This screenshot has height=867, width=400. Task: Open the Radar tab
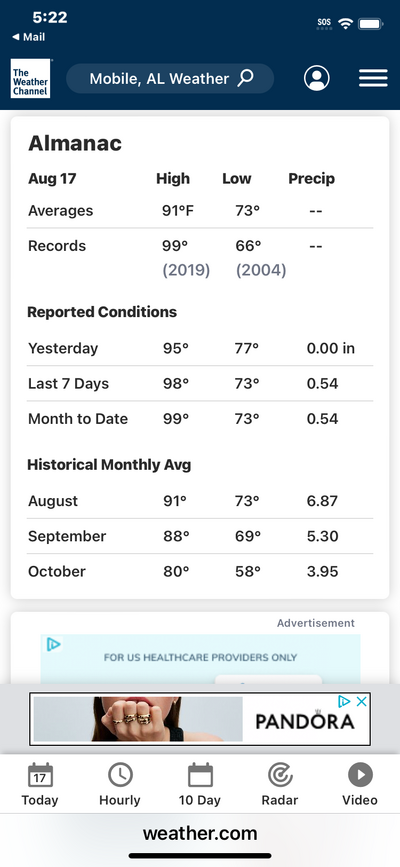(x=280, y=784)
